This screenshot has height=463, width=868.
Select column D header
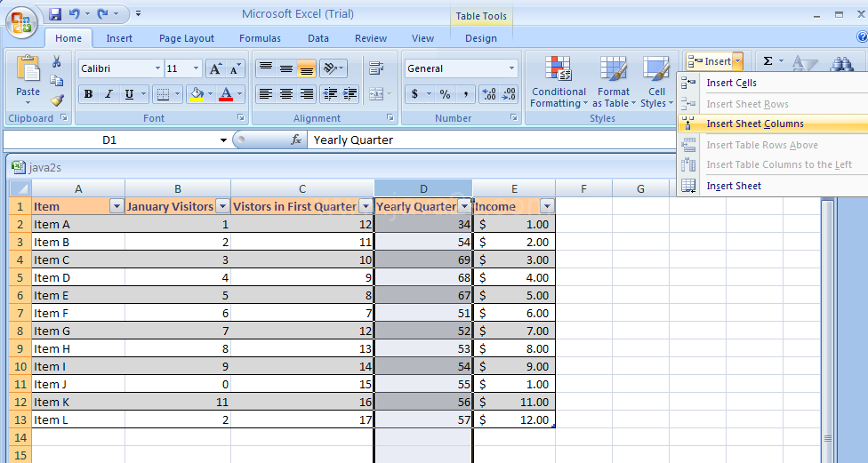point(423,188)
